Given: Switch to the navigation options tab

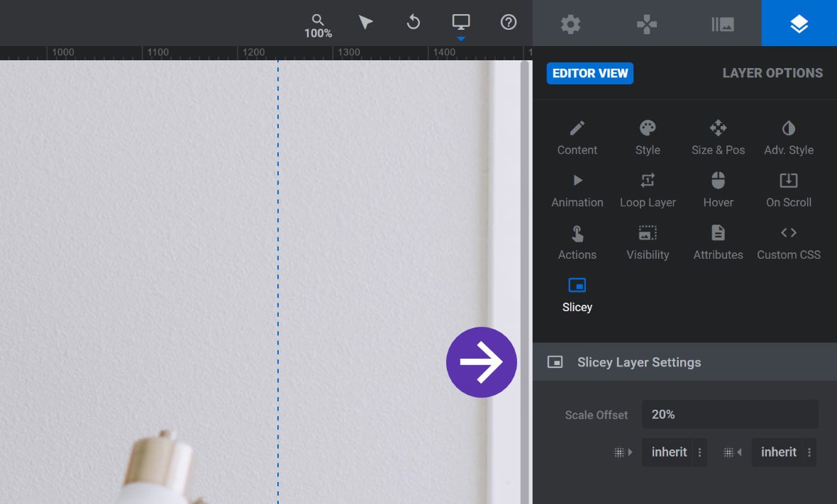Looking at the screenshot, I should pos(646,24).
